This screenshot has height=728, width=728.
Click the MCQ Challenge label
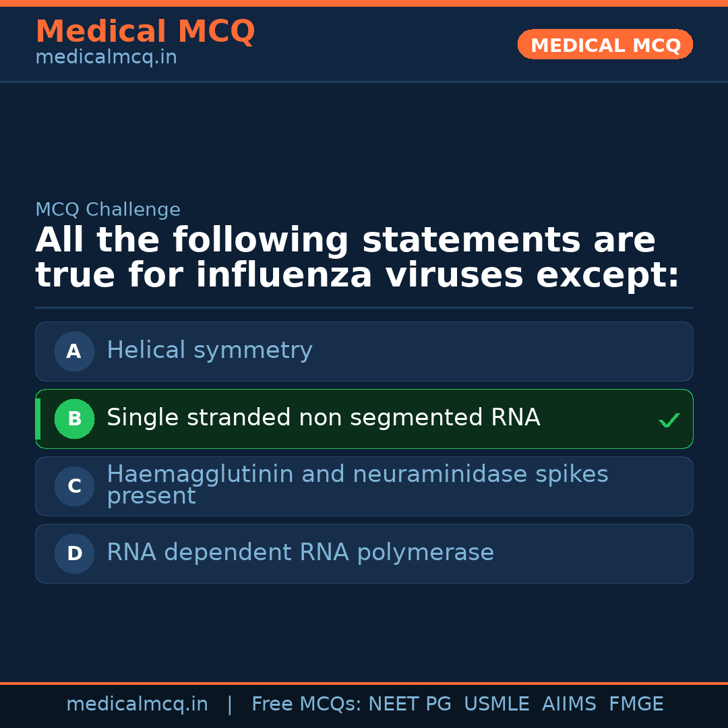[108, 210]
